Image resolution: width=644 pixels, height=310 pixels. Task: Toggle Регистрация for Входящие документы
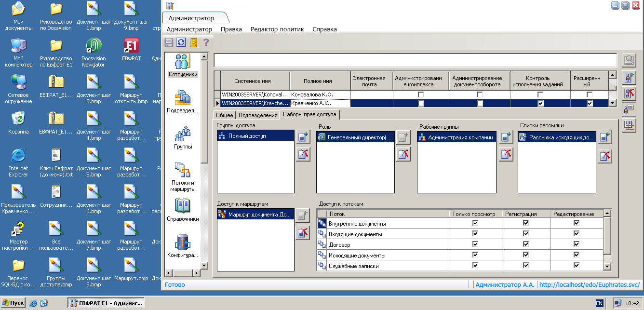coord(526,234)
